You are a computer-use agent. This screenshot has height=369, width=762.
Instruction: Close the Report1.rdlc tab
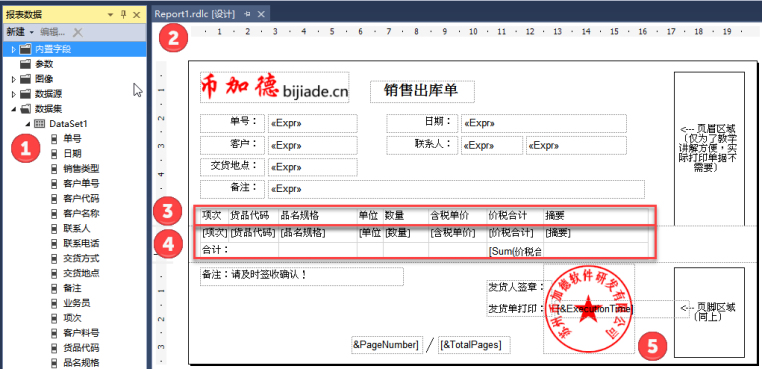coord(261,15)
